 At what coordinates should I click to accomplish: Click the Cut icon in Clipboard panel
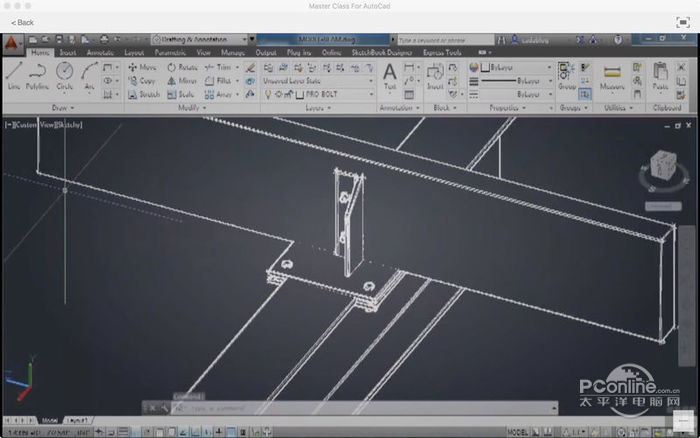point(681,67)
